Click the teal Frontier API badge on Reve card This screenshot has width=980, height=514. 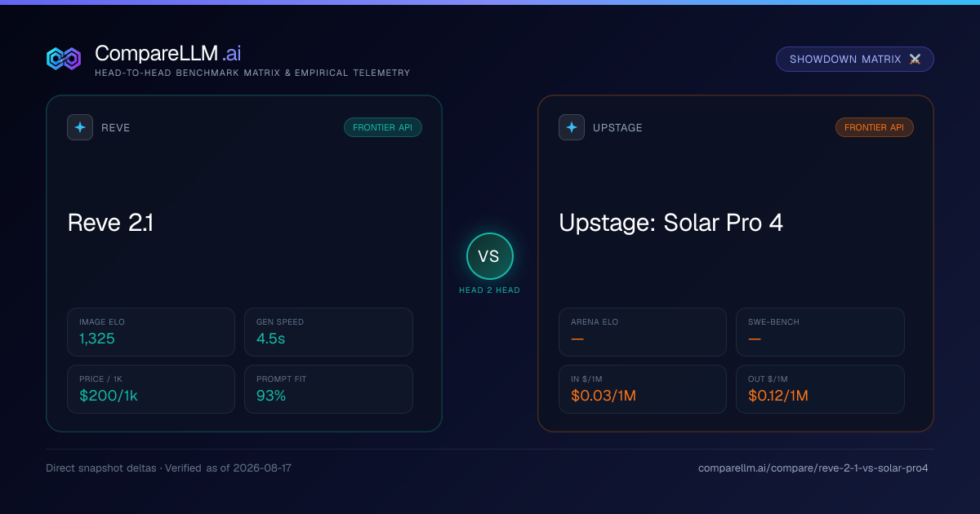coord(383,127)
